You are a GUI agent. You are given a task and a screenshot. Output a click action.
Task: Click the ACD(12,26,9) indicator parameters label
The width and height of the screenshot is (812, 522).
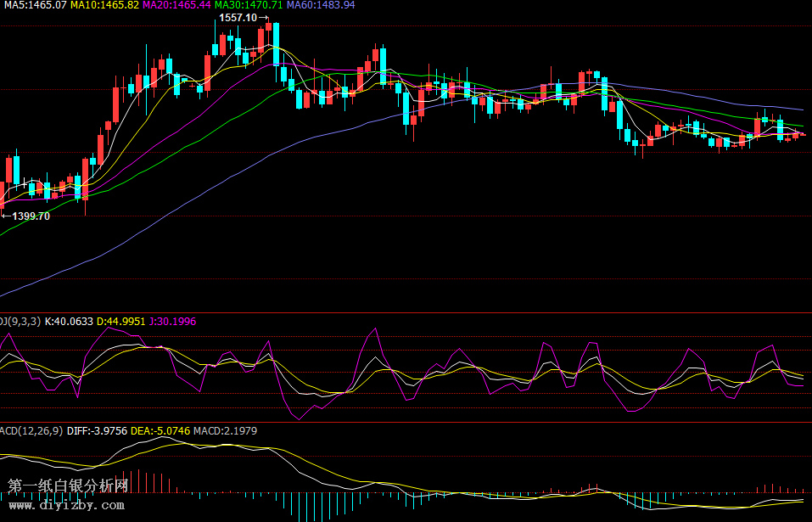tap(31, 431)
